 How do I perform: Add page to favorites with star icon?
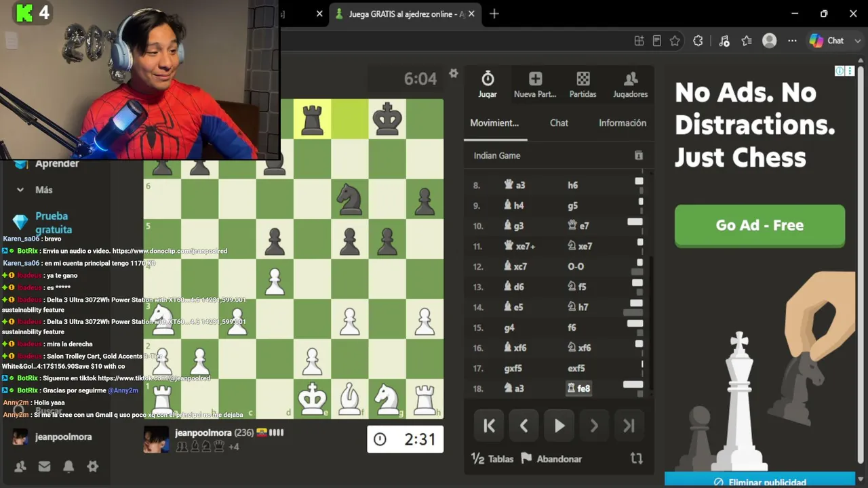tap(675, 41)
